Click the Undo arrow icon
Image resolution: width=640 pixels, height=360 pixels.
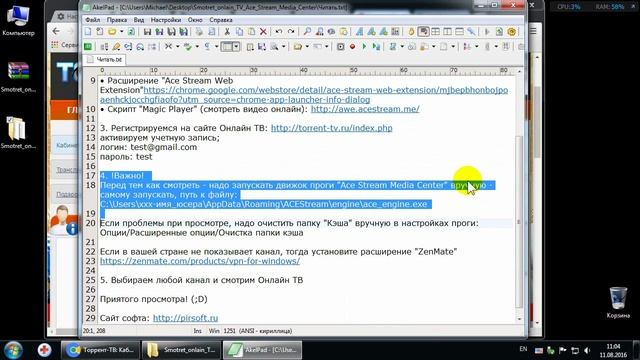click(x=279, y=32)
